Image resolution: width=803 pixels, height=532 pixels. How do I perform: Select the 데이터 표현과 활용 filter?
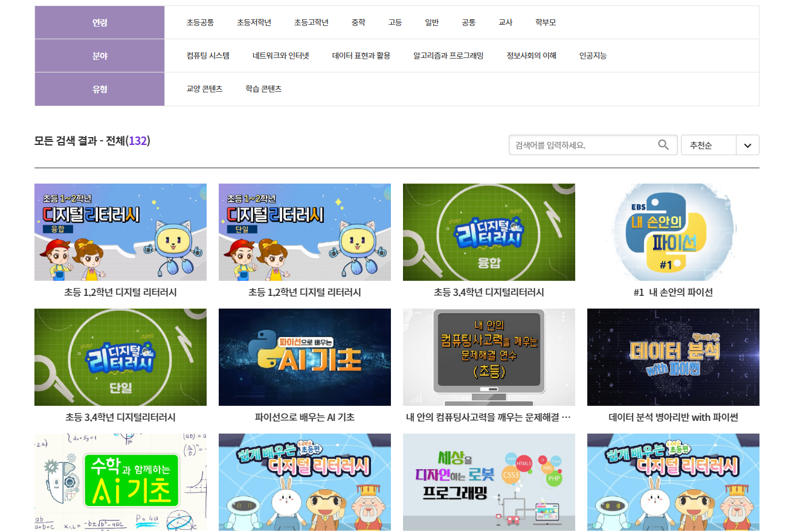361,55
